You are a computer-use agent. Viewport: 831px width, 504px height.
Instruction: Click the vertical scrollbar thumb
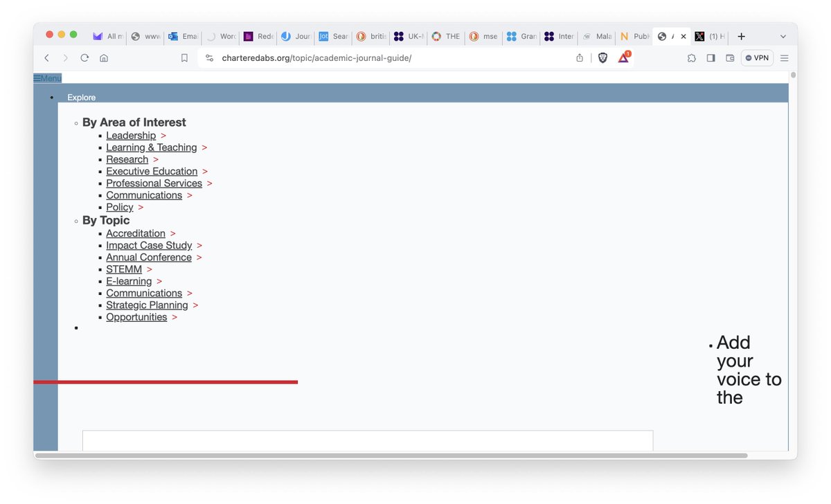pos(793,75)
